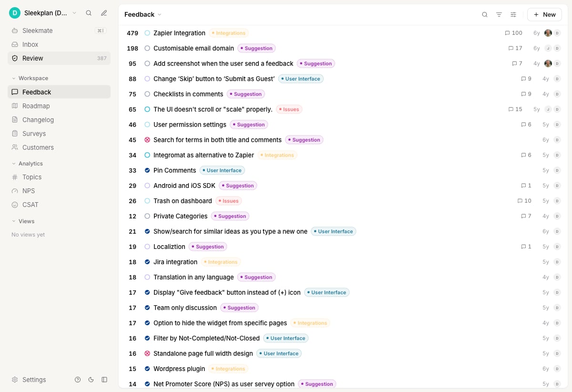Open Surveys section
Viewport: 572px width, 392px height.
pos(59,134)
